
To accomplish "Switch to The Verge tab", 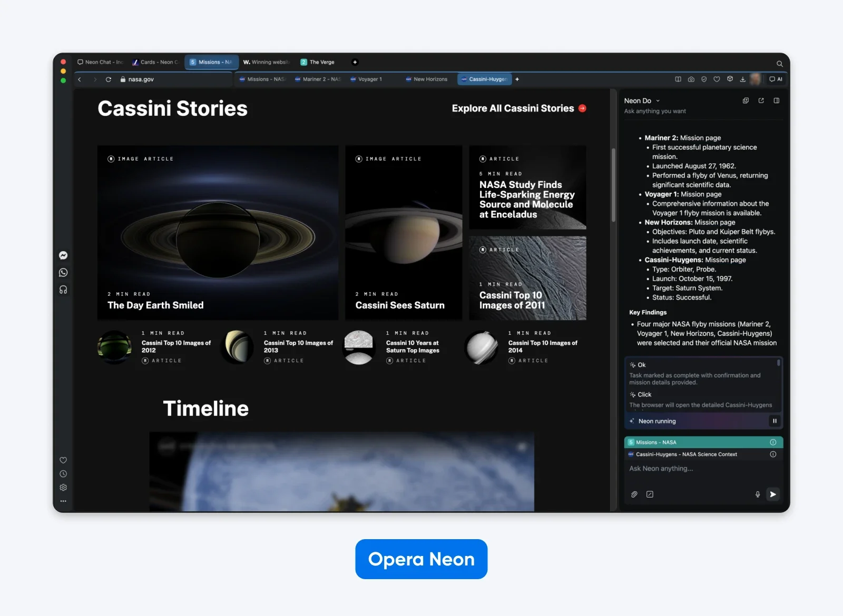I will click(318, 62).
